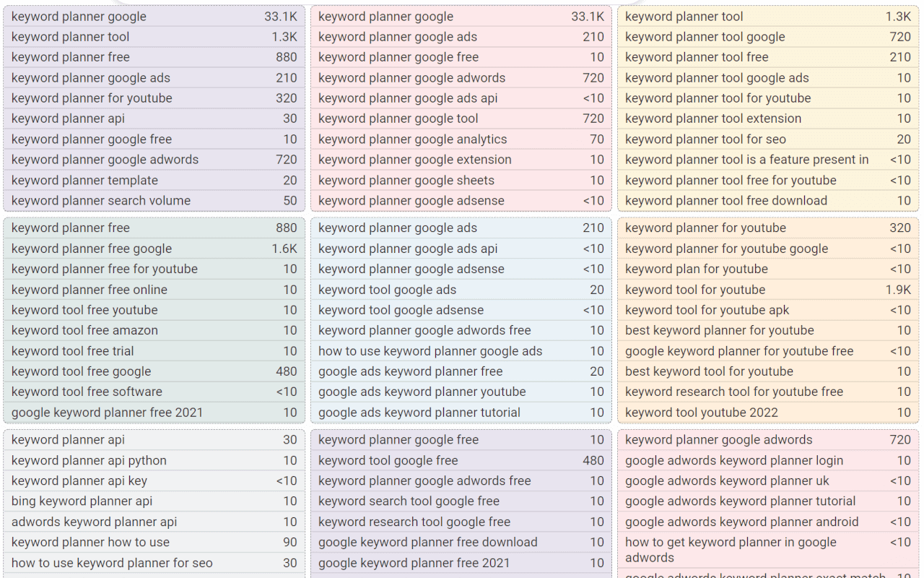This screenshot has height=578, width=924.
Task: Click 'keyword planner google sheets' row
Action: click(x=461, y=181)
